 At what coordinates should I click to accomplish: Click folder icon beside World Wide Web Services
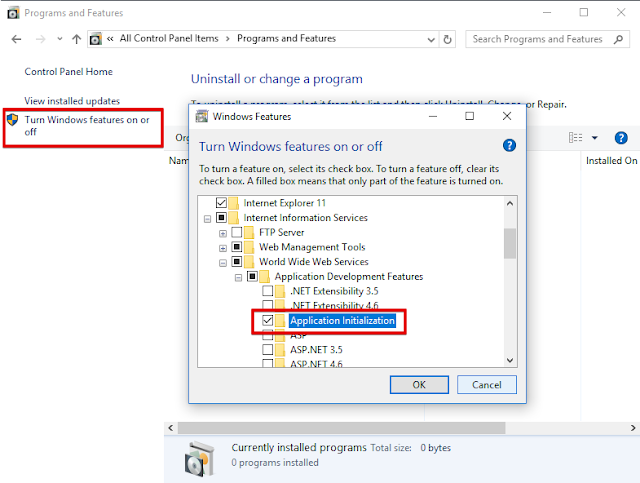(x=249, y=262)
